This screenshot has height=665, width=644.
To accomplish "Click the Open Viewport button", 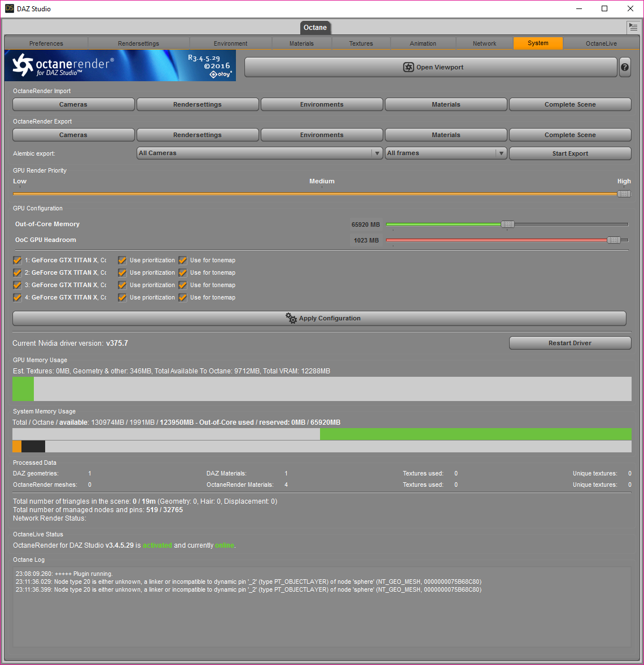I will [431, 67].
